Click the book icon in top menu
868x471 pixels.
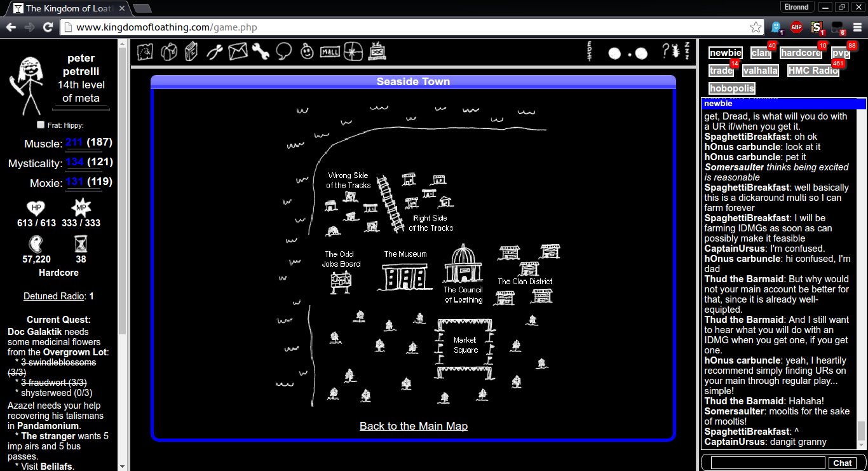click(x=191, y=51)
